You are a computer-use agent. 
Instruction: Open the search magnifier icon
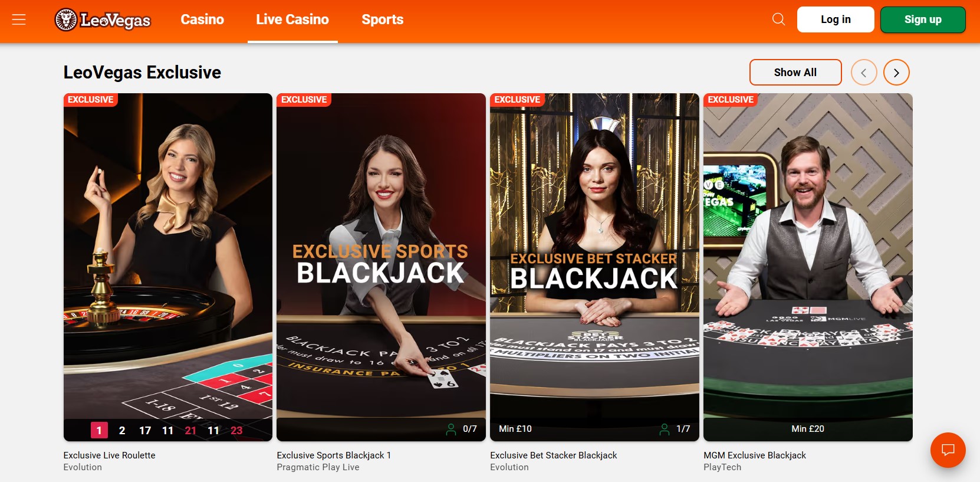[x=778, y=19]
